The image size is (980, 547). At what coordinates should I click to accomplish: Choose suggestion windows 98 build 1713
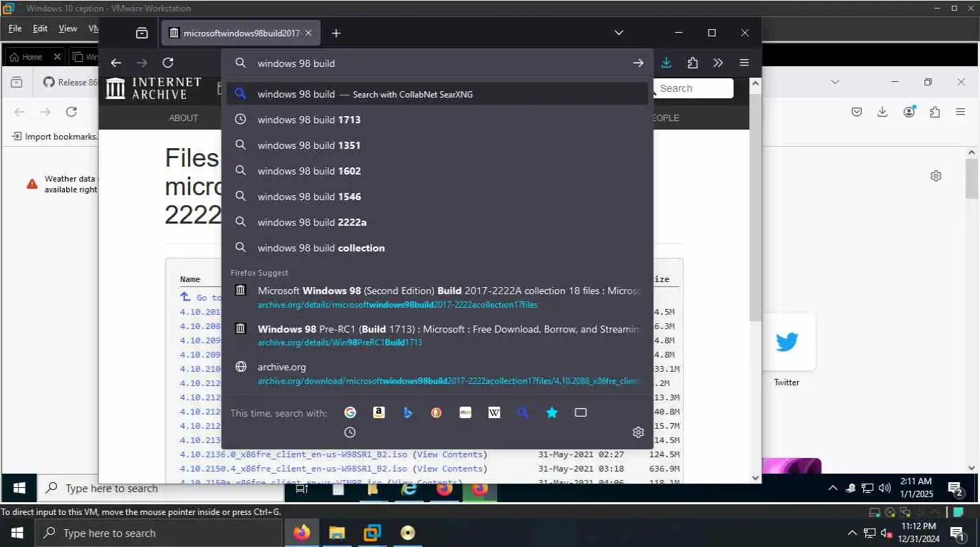tap(438, 120)
